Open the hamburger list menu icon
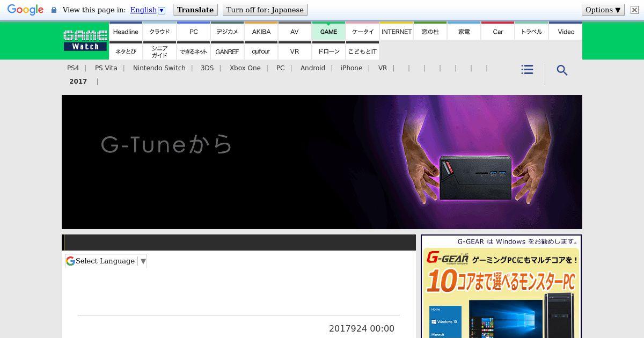Image resolution: width=644 pixels, height=338 pixels. 527,70
